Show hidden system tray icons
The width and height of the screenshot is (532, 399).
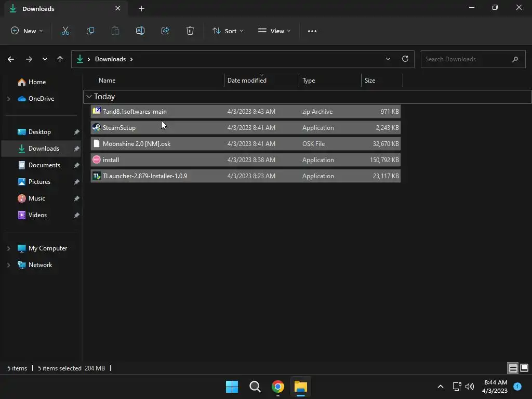(441, 387)
